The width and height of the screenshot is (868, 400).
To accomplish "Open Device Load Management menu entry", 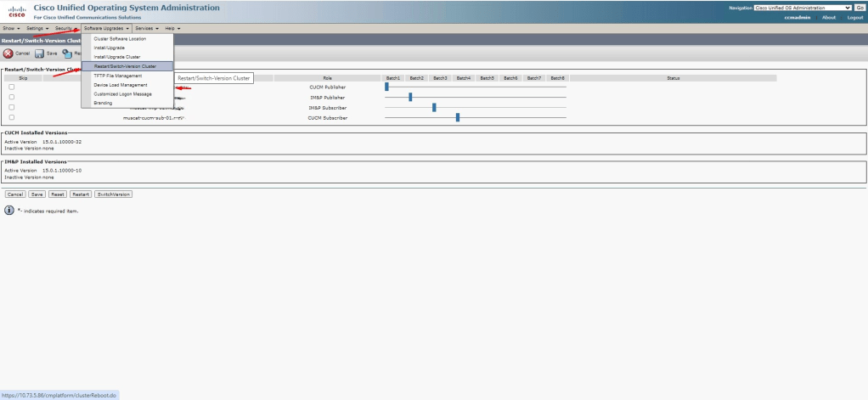I will pyautogui.click(x=120, y=85).
